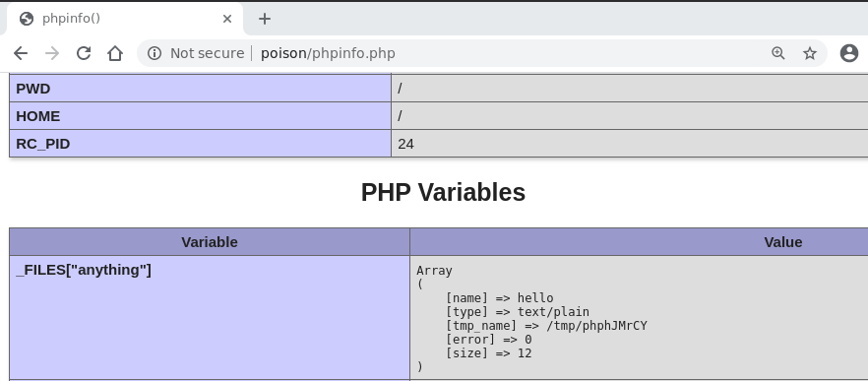The width and height of the screenshot is (868, 381).
Task: Click the [type] => text/plain line
Action: coord(518,312)
